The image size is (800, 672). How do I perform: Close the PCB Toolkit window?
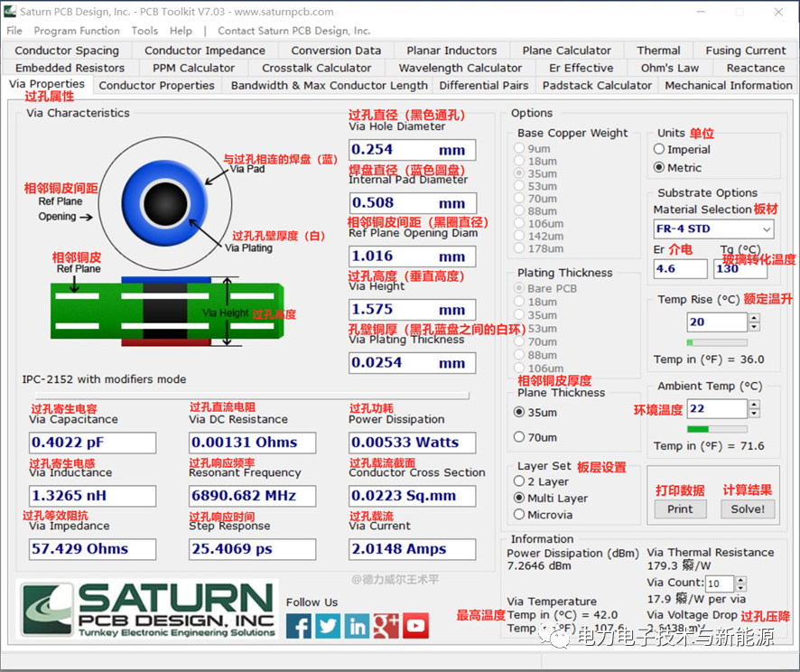(x=778, y=12)
